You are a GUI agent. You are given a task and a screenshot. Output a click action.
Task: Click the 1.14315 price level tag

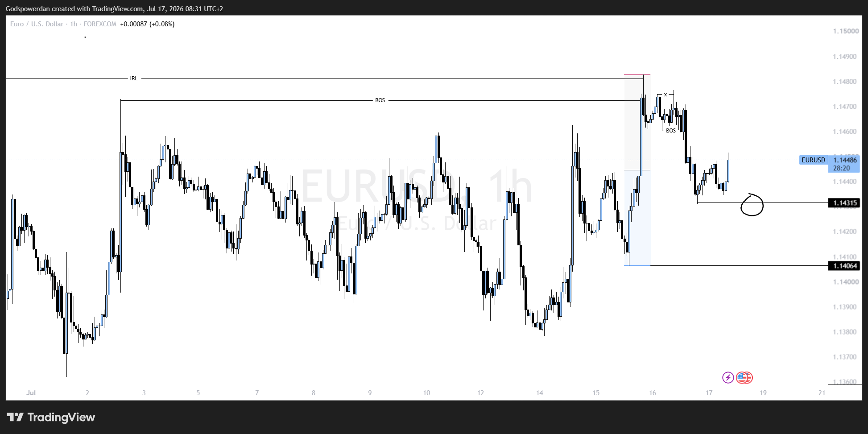point(844,203)
